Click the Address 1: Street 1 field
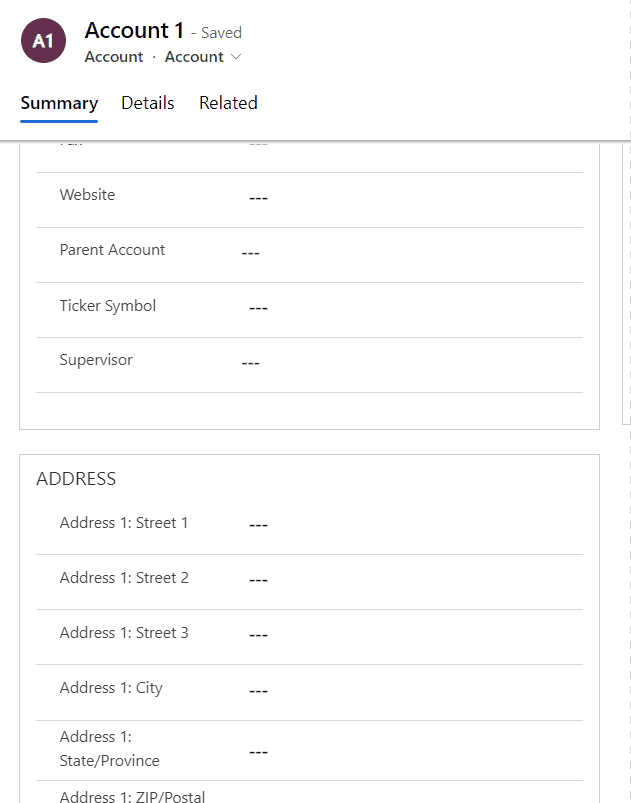This screenshot has height=803, width=631. 258,524
